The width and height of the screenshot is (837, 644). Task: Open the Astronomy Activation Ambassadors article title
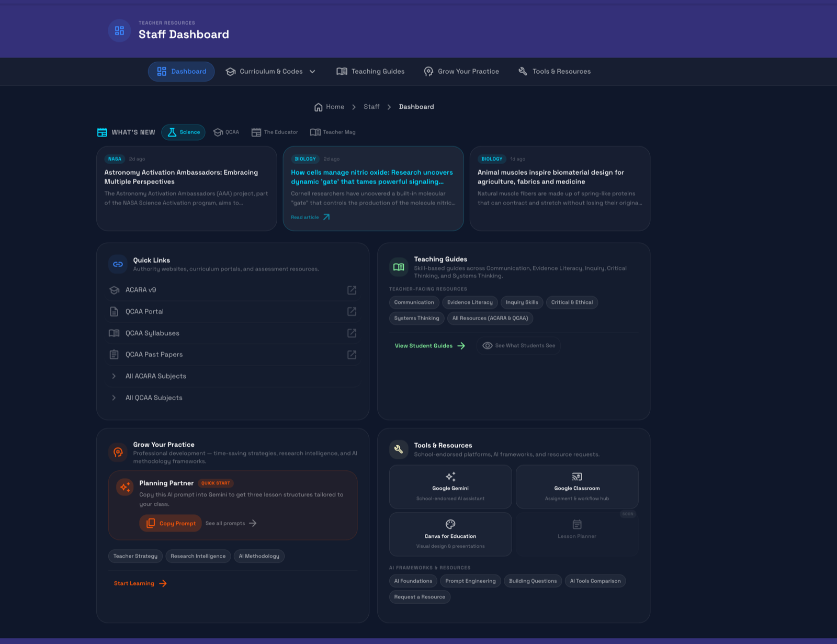coord(181,177)
